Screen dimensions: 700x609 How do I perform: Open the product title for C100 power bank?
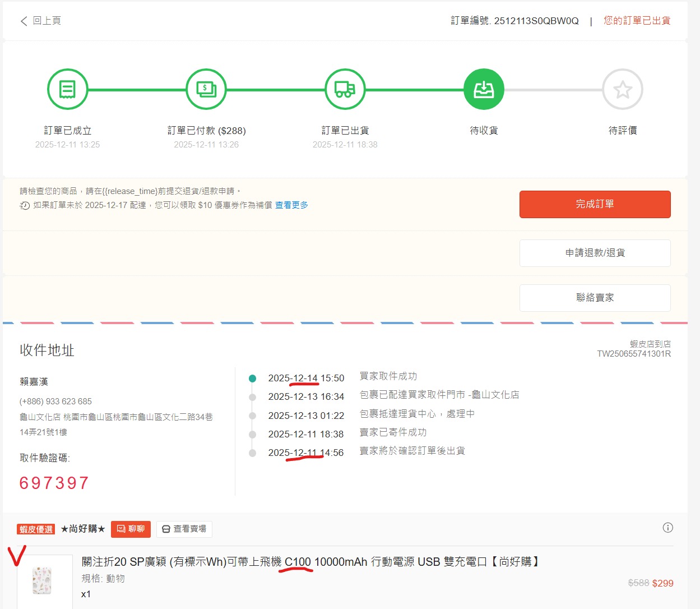click(x=310, y=561)
